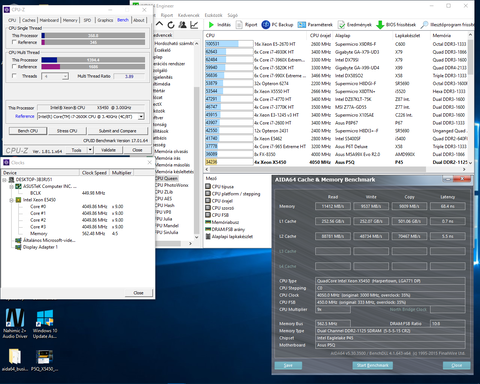
Task: Select the CPU órajel field icon
Action: point(208,201)
